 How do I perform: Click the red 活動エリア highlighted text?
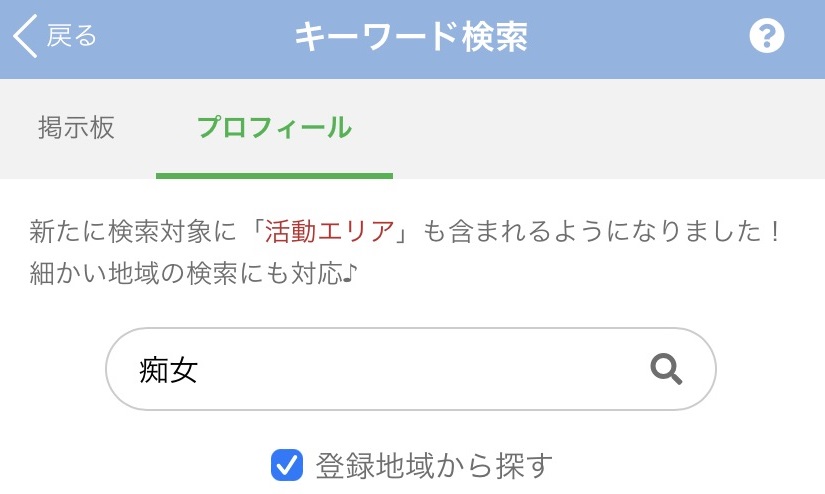(x=330, y=233)
